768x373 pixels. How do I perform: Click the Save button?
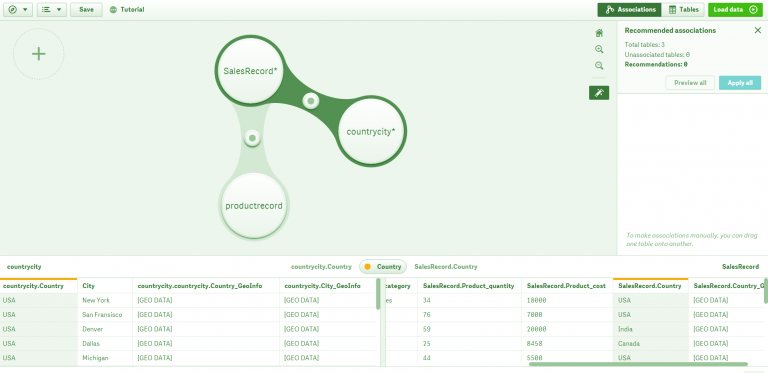pos(86,9)
